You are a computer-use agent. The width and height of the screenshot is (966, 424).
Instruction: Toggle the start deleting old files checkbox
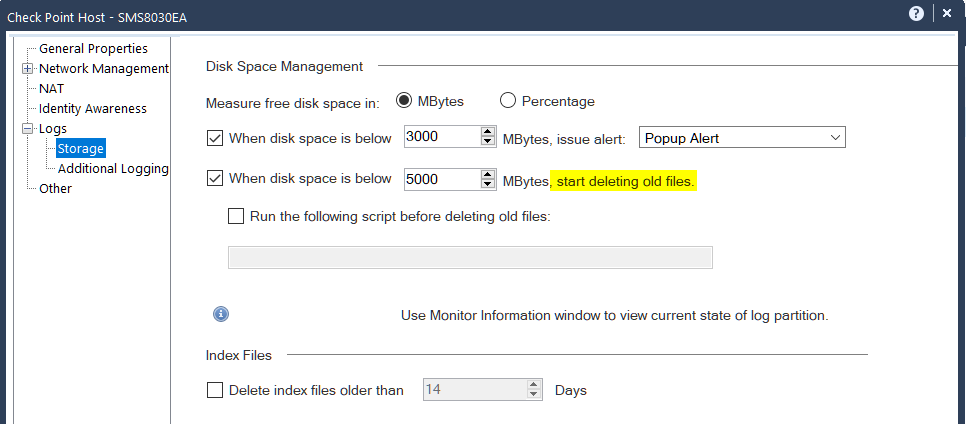(x=215, y=179)
